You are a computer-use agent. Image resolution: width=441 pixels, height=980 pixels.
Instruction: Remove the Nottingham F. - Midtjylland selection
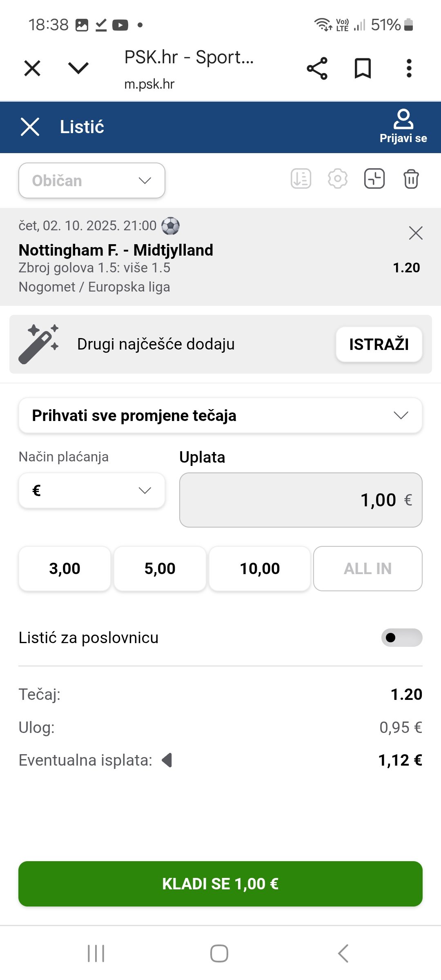(416, 233)
